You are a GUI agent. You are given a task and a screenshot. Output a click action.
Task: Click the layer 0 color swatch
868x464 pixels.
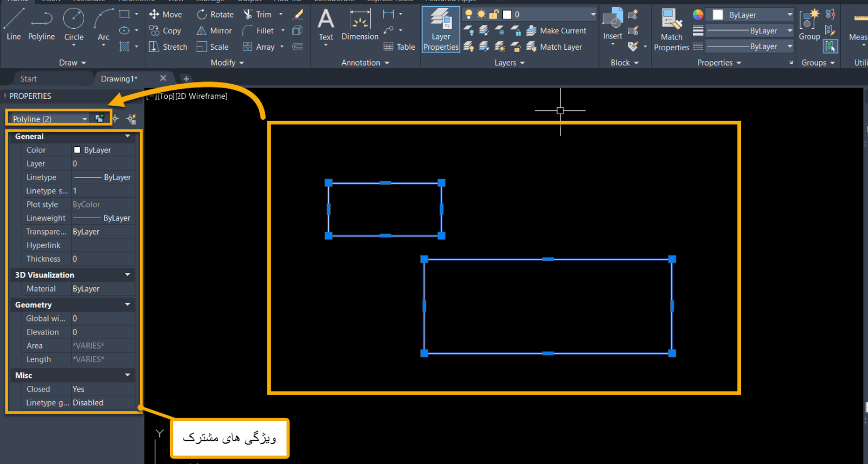point(507,15)
